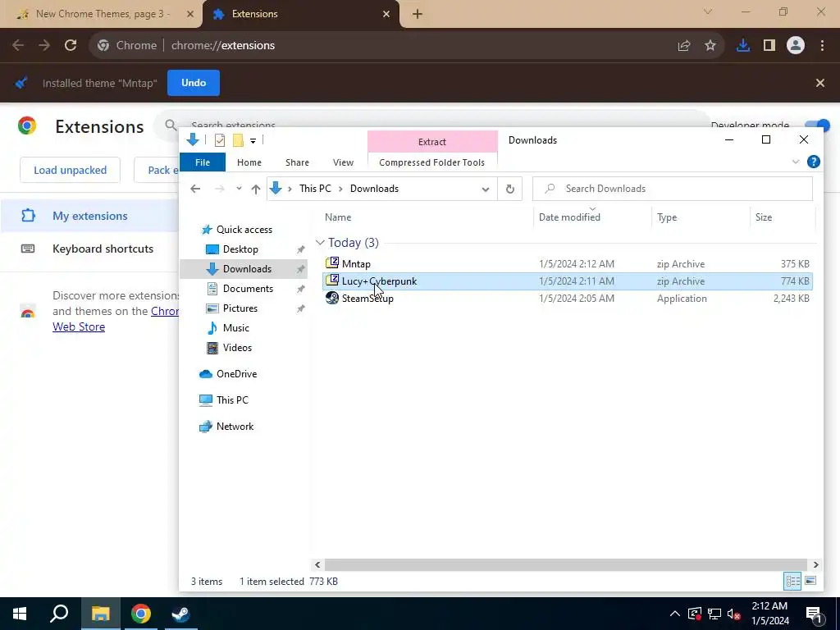
Task: Switch to details view layout icon
Action: [x=792, y=582]
